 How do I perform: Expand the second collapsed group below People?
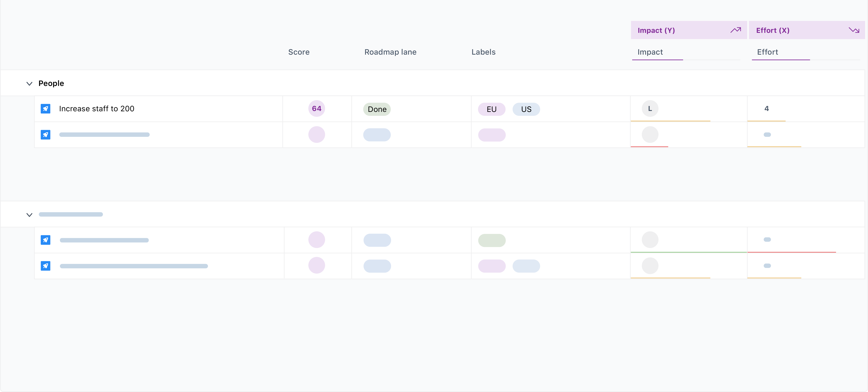[x=29, y=215]
